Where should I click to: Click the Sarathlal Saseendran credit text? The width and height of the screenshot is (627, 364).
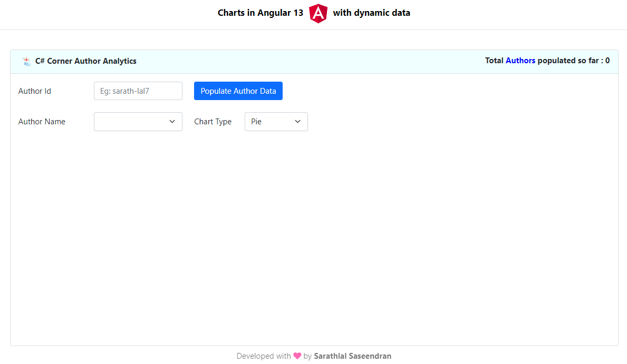[x=352, y=356]
